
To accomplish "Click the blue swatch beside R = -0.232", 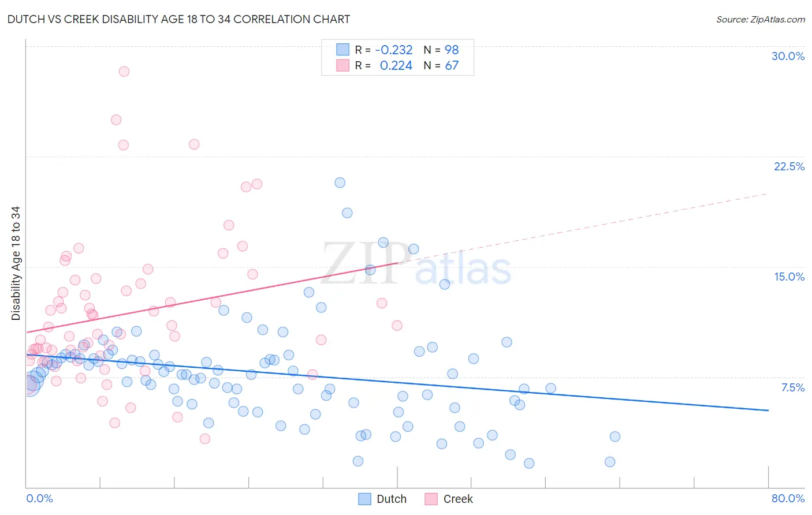I will (342, 50).
